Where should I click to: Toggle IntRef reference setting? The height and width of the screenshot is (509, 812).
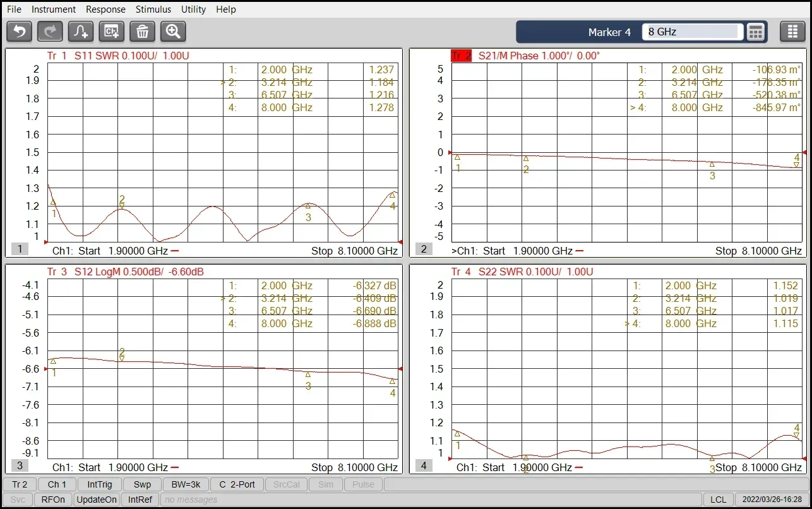[x=140, y=500]
